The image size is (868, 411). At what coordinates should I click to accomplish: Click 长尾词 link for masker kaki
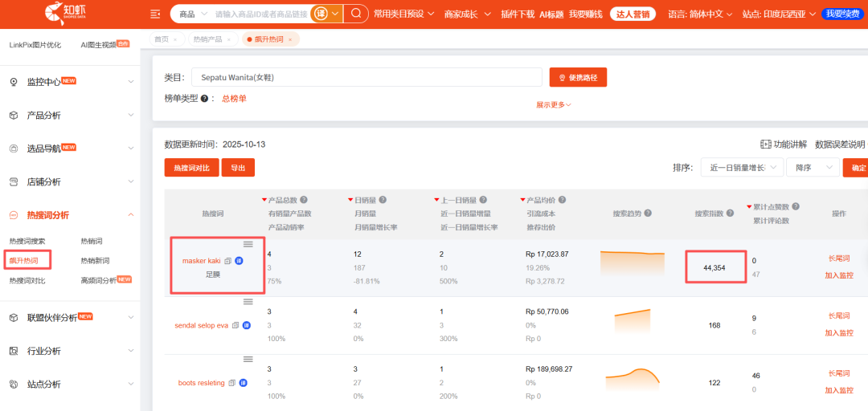838,258
